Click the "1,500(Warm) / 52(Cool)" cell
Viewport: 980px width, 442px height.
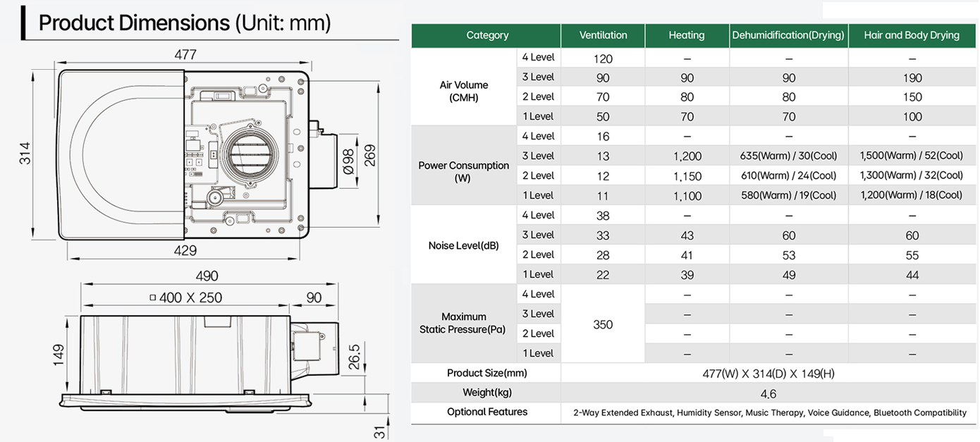(x=912, y=156)
